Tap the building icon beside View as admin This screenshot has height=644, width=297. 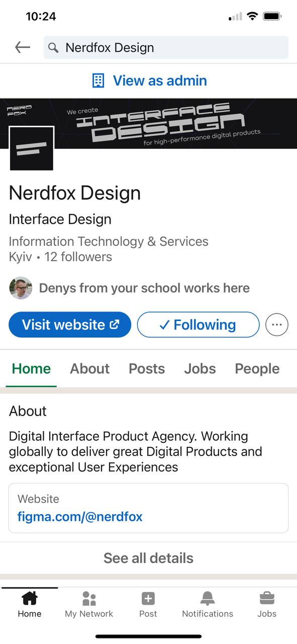tap(98, 80)
